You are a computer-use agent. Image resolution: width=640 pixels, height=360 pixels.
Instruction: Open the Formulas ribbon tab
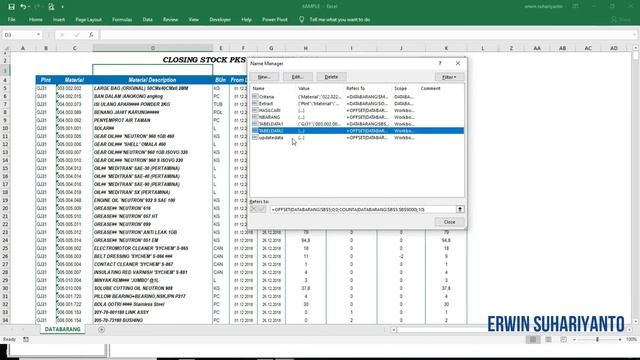click(x=122, y=20)
